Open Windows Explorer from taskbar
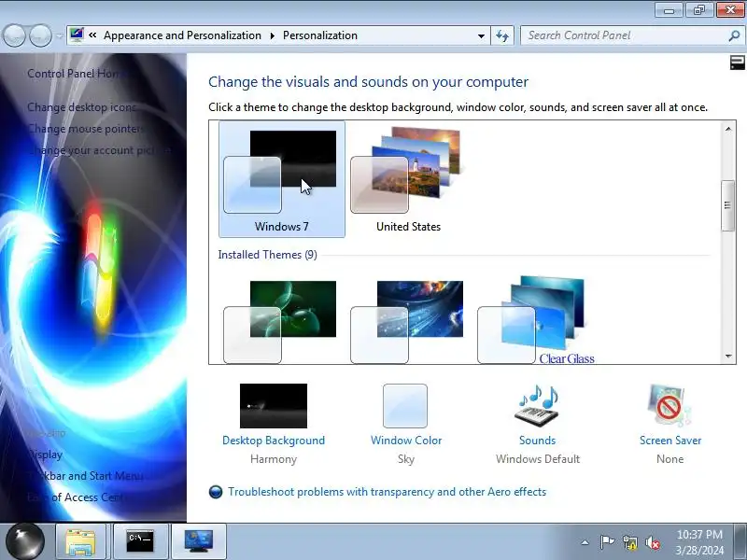The width and height of the screenshot is (747, 560). coord(80,542)
